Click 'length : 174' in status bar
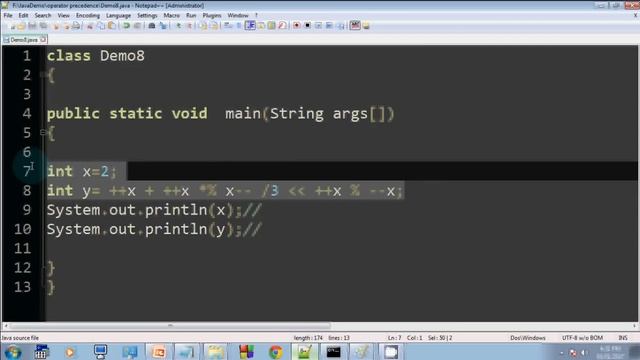 308,338
